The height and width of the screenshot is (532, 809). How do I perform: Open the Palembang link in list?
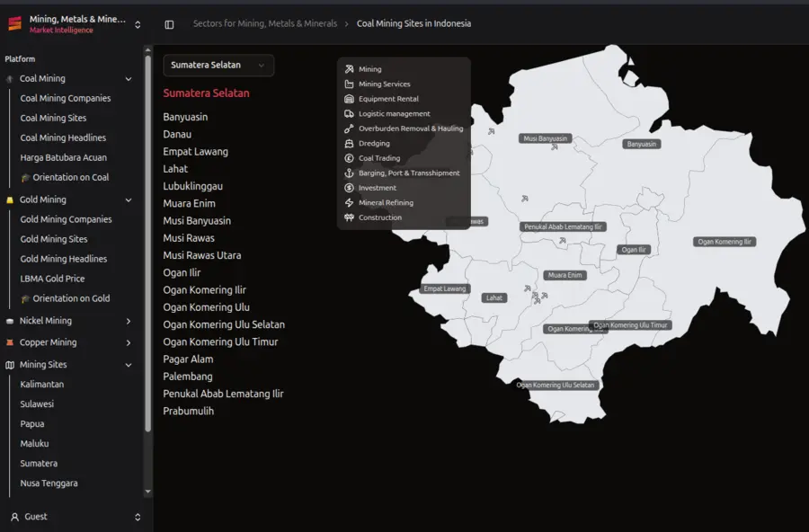coord(188,377)
